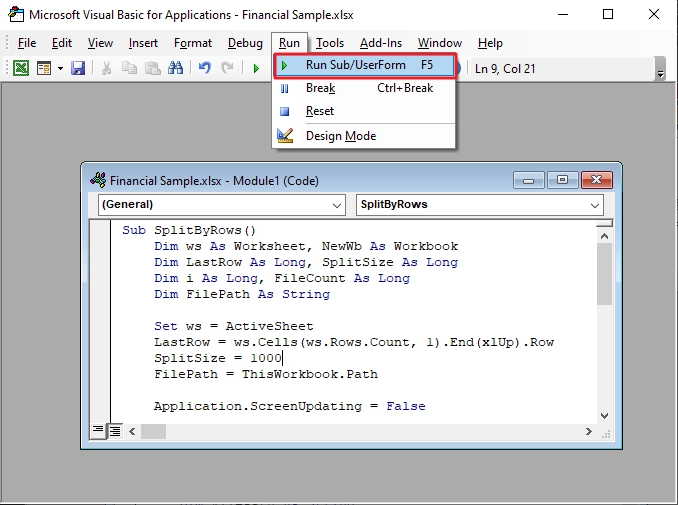Click the code window's scroll down arrow
This screenshot has width=678, height=505.
click(604, 416)
